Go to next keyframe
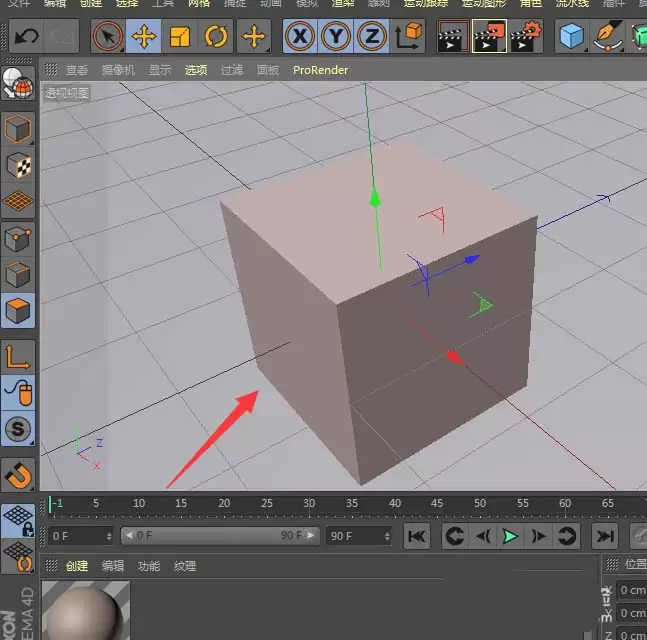647x640 pixels. pos(567,536)
